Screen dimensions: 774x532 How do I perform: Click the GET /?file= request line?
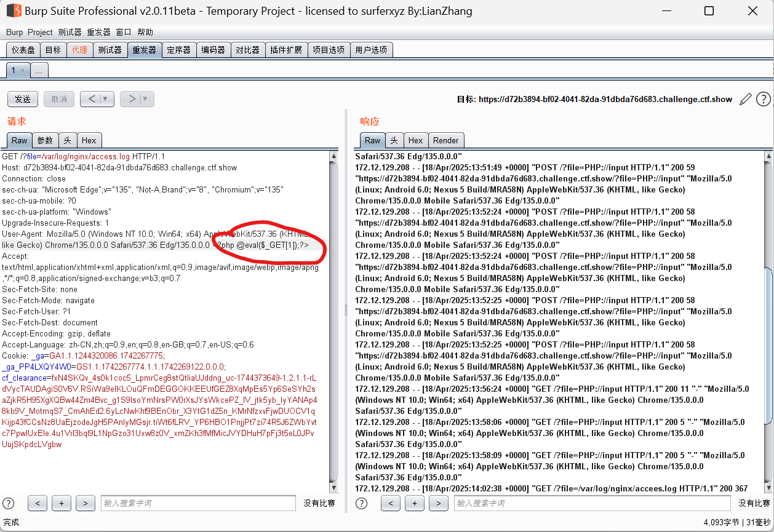(84, 156)
